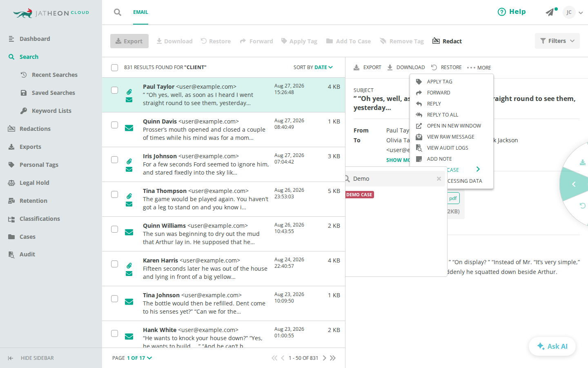Open the Ask AI assistant
This screenshot has width=588, height=368.
click(x=552, y=346)
